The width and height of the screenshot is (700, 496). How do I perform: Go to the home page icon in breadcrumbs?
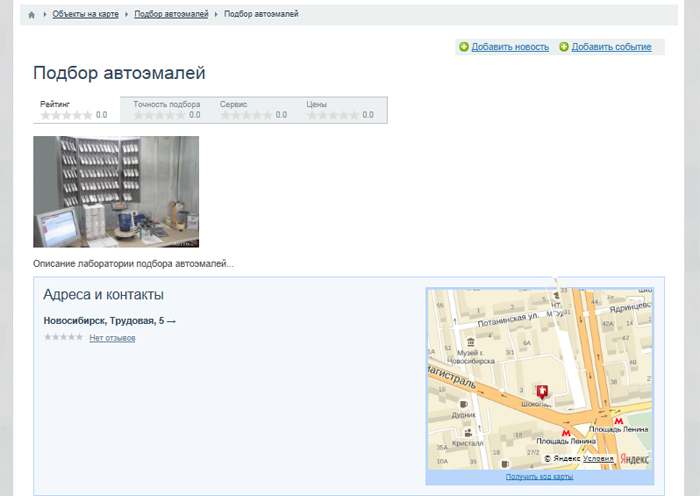click(x=31, y=15)
